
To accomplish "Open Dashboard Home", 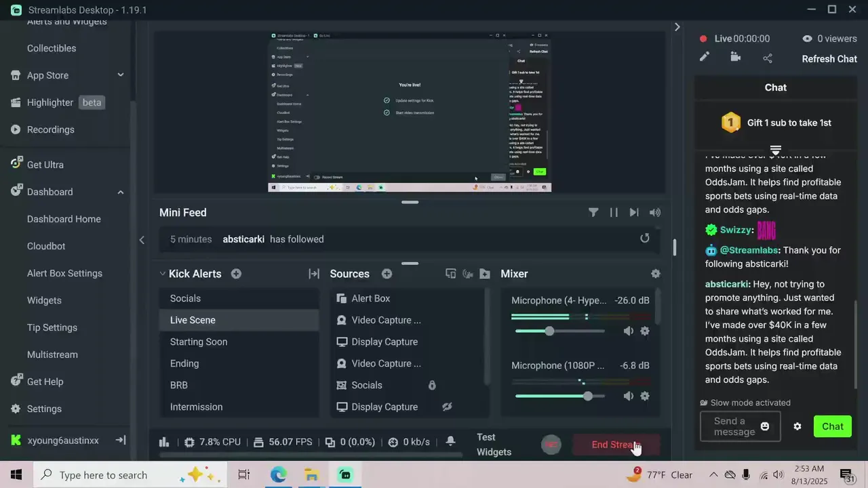I will (64, 219).
